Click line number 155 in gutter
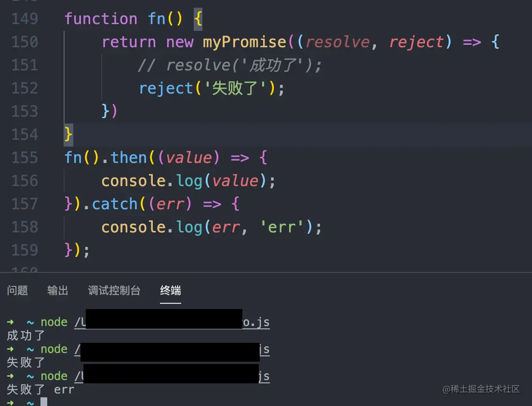This screenshot has height=406, width=532. click(25, 158)
